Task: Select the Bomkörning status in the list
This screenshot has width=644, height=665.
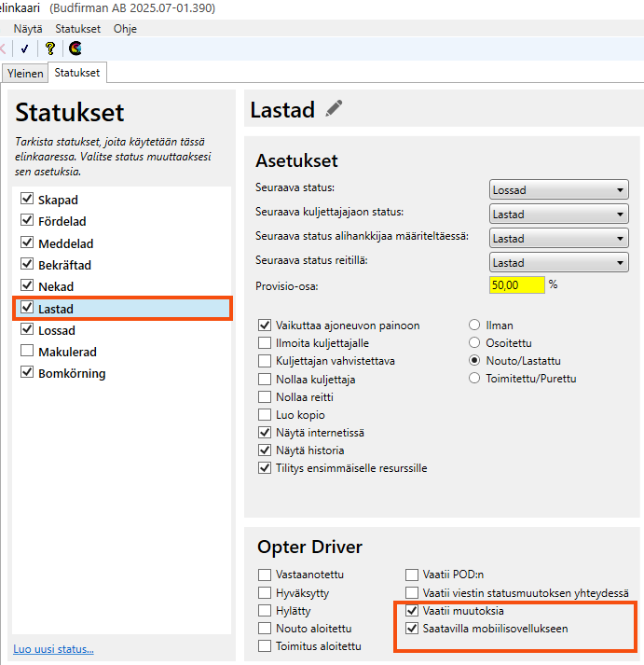Action: point(72,374)
